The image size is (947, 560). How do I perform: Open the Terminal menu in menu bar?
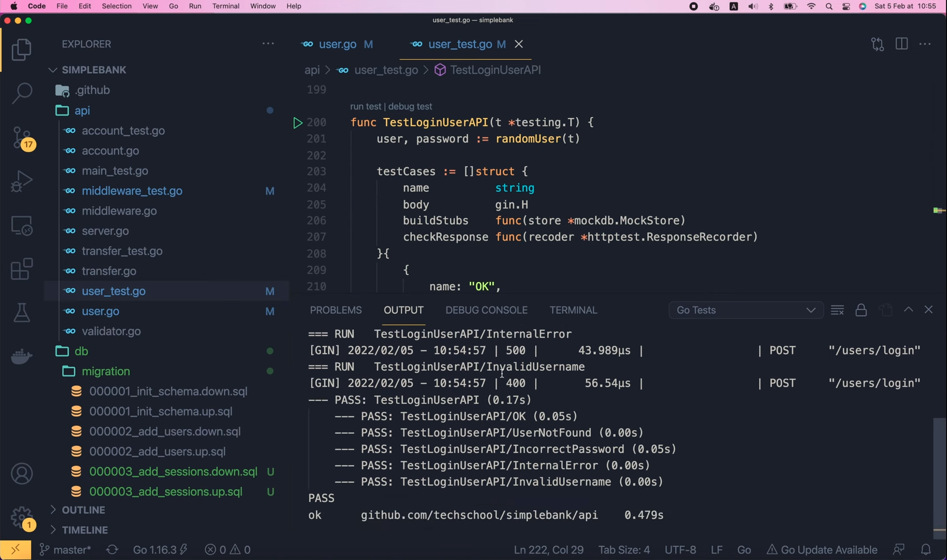pyautogui.click(x=226, y=6)
